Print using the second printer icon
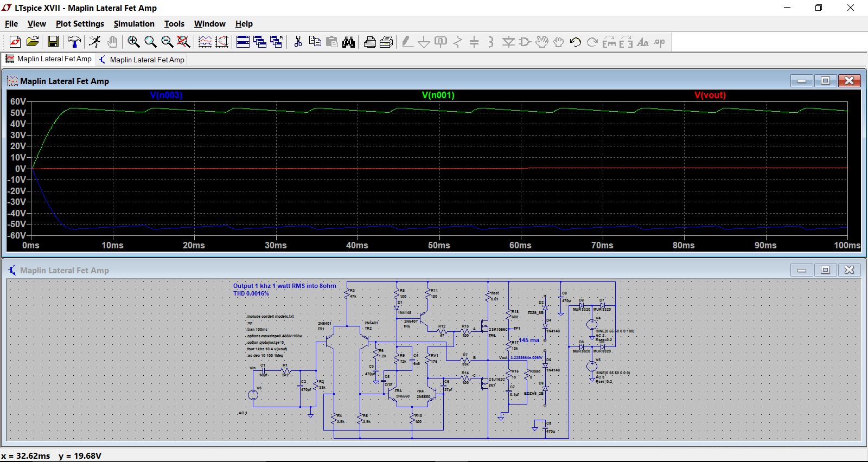 [387, 42]
